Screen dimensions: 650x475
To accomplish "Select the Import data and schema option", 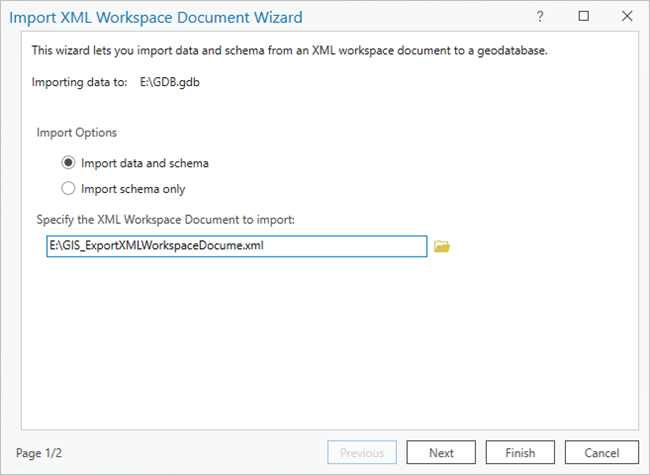I will (x=69, y=163).
